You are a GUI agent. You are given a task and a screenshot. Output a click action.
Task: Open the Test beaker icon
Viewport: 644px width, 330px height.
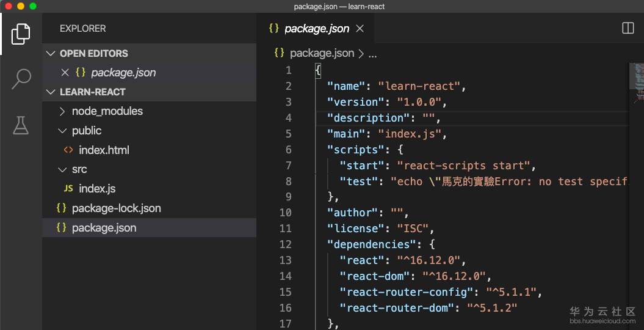click(x=21, y=125)
